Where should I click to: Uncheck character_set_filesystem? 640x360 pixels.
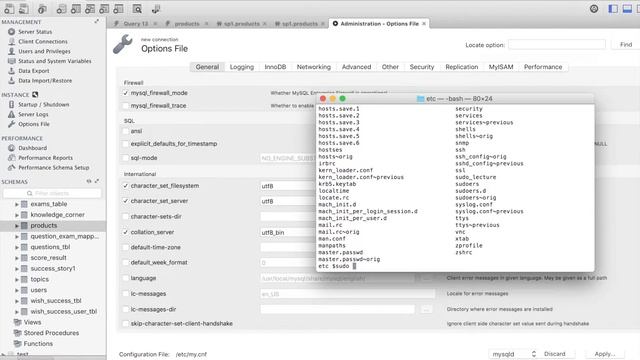[x=126, y=186]
